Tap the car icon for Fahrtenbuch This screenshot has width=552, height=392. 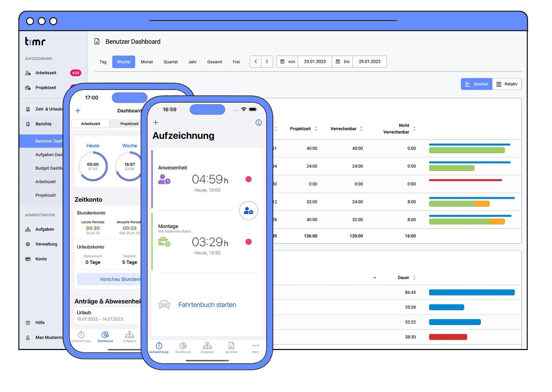point(164,305)
